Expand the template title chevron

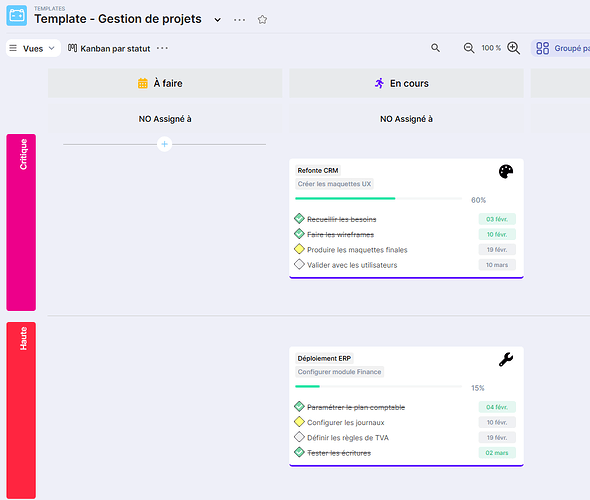pyautogui.click(x=217, y=20)
